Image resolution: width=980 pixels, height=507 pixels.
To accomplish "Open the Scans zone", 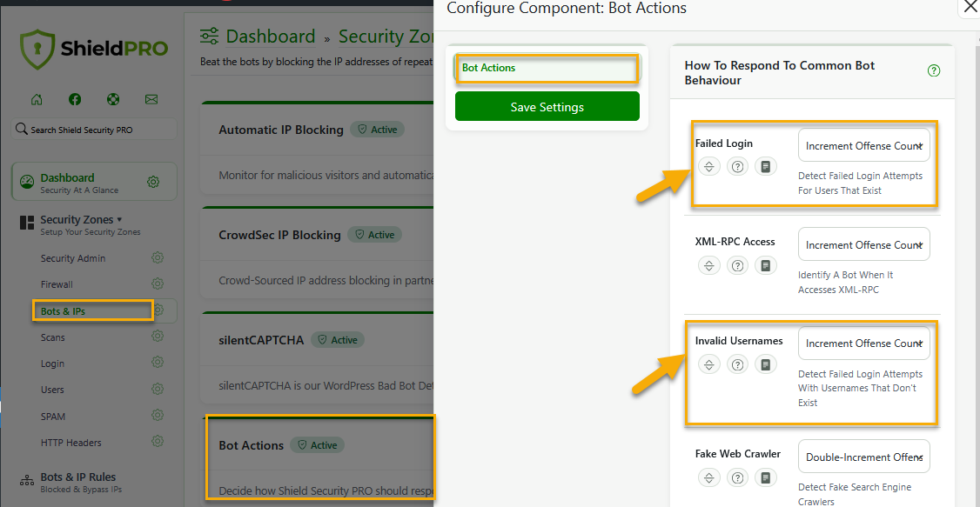I will click(52, 337).
